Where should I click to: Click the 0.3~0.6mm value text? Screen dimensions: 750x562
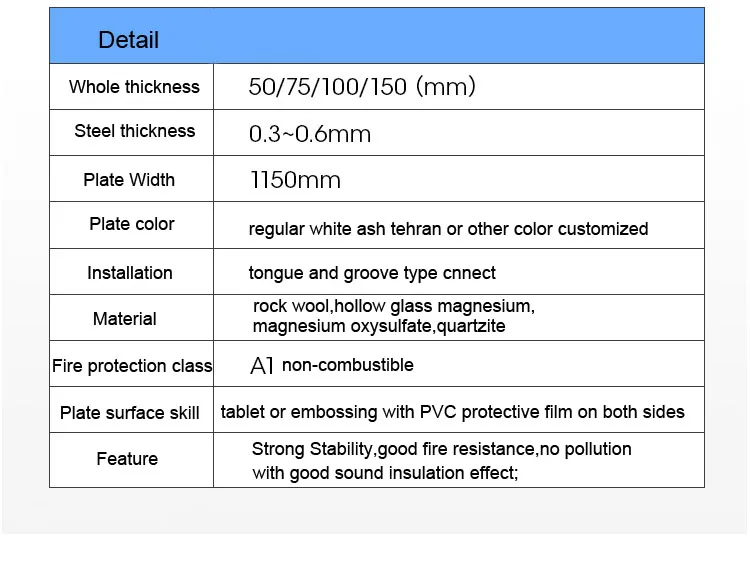pos(309,134)
